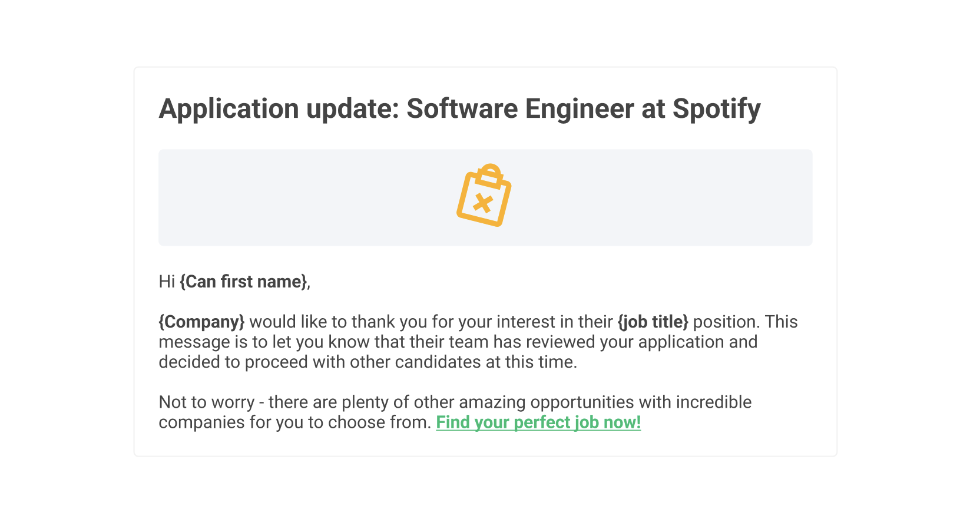The height and width of the screenshot is (522, 980).
Task: Click the X mark inside the clipboard icon
Action: click(x=483, y=203)
